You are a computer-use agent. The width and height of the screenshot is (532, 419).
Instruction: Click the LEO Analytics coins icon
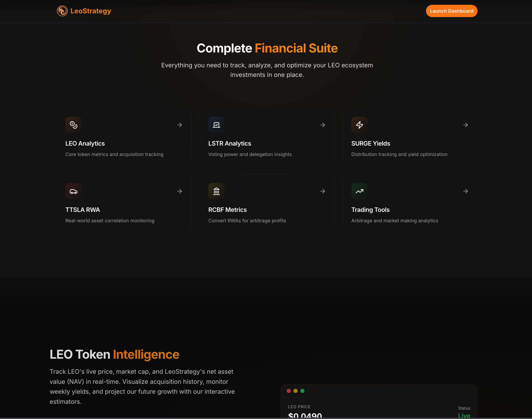[x=74, y=125]
